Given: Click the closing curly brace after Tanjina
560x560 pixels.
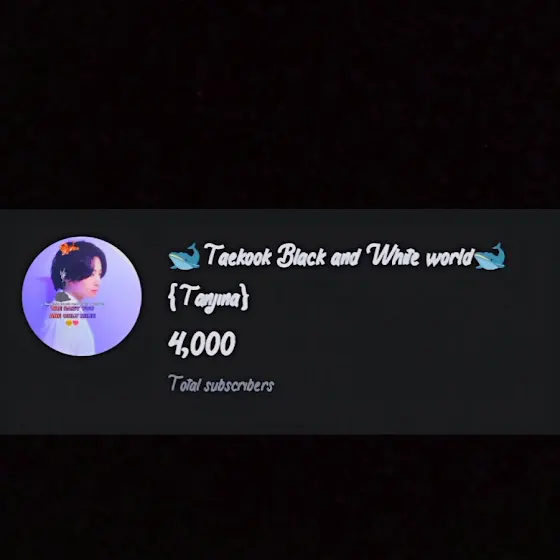Looking at the screenshot, I should click(244, 297).
